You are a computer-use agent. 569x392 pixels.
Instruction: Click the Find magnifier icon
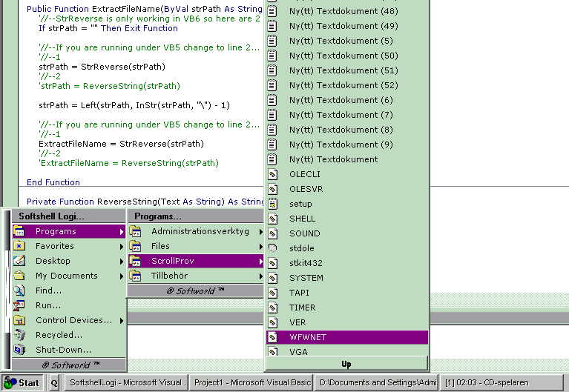coord(19,290)
